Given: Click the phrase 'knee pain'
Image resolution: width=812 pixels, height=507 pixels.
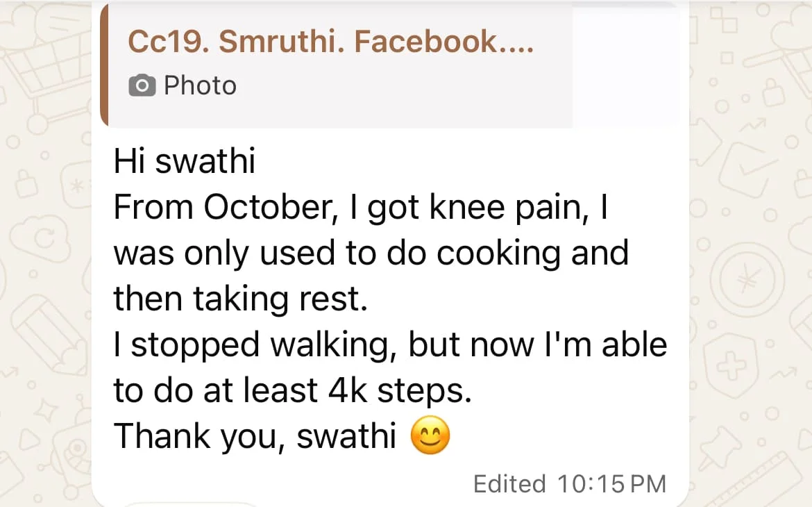Looking at the screenshot, I should (x=509, y=208).
